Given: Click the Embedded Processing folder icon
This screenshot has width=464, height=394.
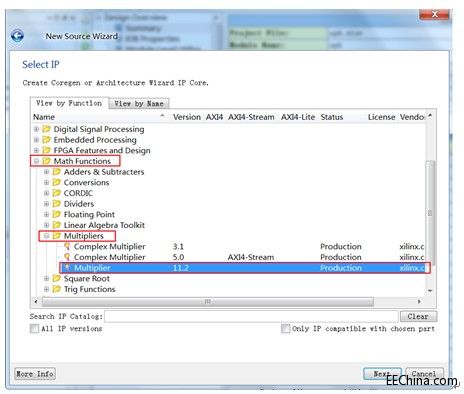Looking at the screenshot, I should click(x=47, y=140).
